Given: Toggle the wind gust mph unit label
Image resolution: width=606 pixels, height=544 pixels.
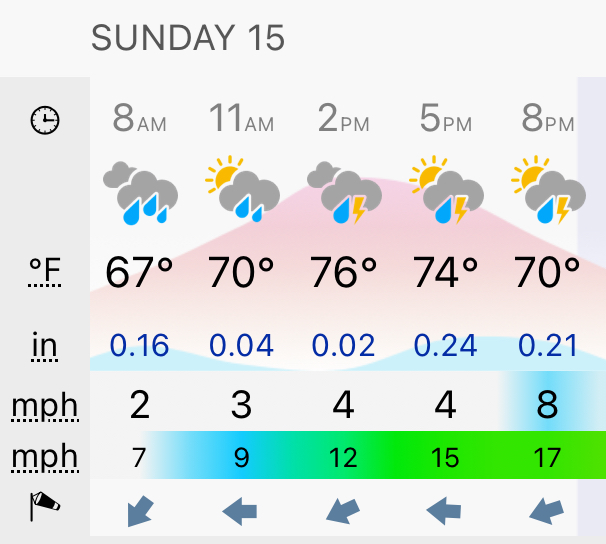Looking at the screenshot, I should point(45,457).
